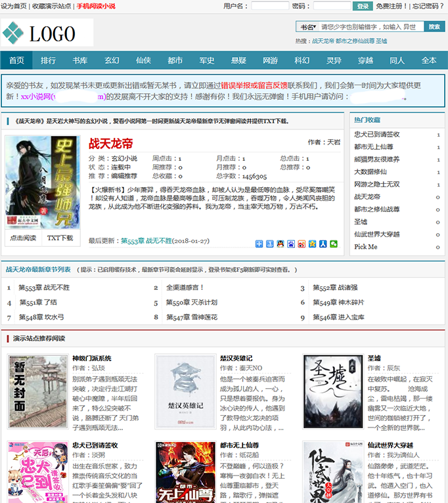Click the 点击阅读 button
Viewport: 448px width, 503px height.
[x=23, y=238]
